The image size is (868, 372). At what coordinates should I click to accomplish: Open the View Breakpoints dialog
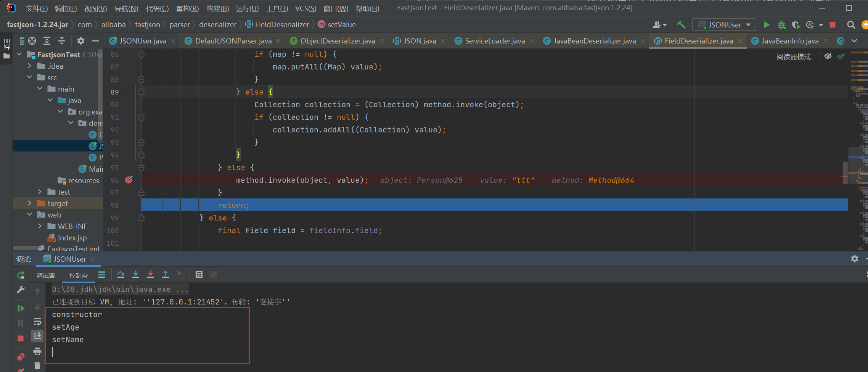[x=21, y=357]
